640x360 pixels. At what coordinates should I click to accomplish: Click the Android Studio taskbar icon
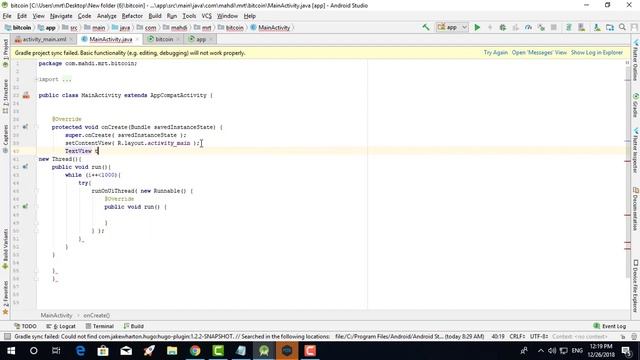tap(264, 351)
